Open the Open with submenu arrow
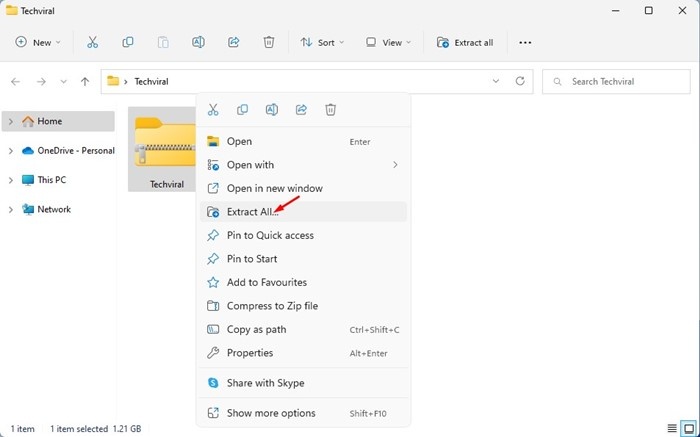This screenshot has width=700, height=437. [x=395, y=165]
